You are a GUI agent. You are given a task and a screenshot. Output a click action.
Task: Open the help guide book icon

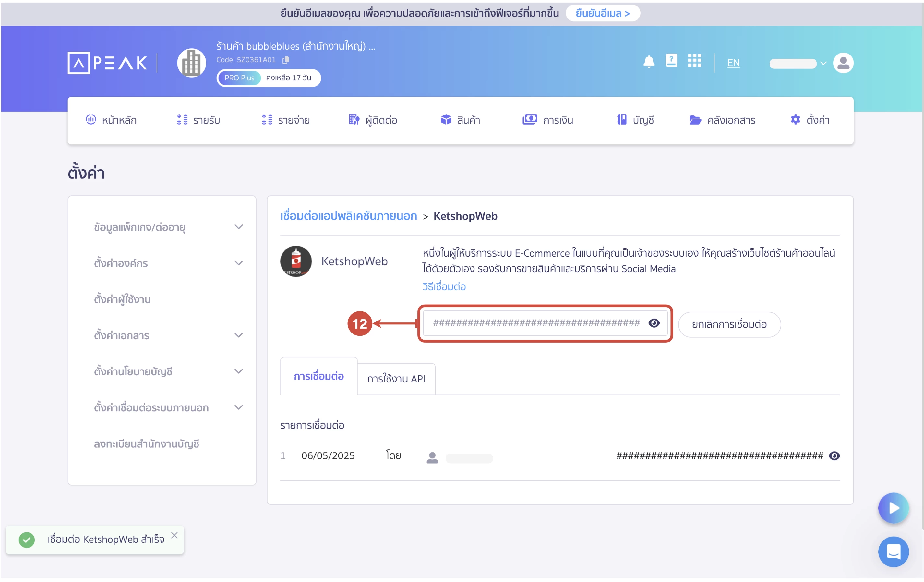tap(671, 61)
